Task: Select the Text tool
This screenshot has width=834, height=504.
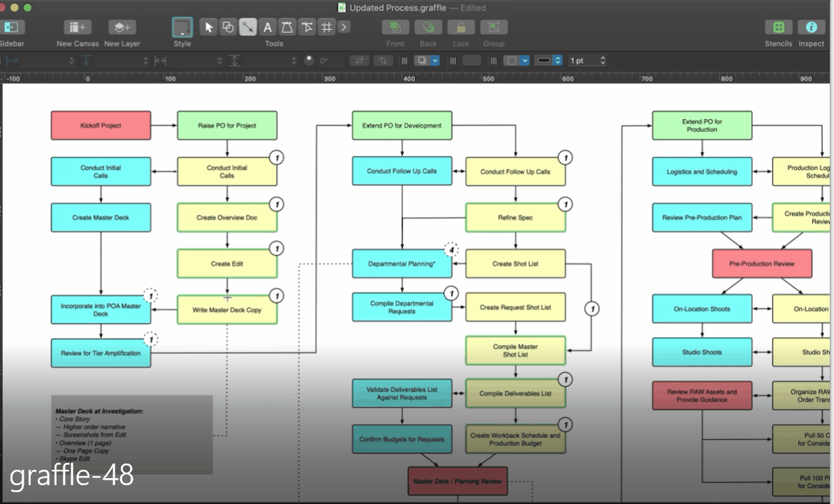Action: point(268,27)
